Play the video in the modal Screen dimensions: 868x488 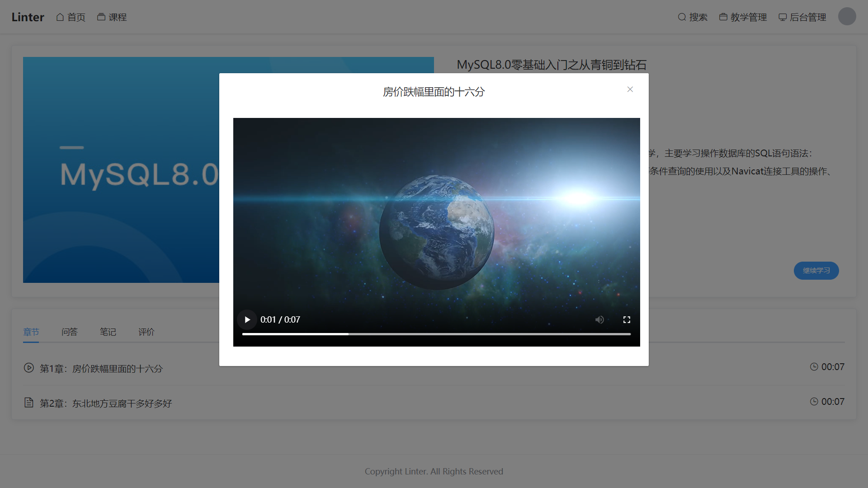pyautogui.click(x=247, y=320)
